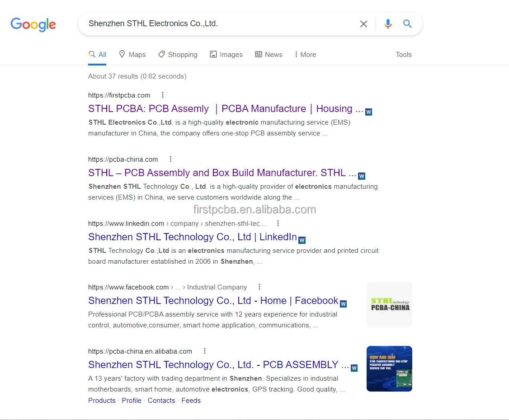Open the Contacts sitelink
The width and height of the screenshot is (509, 420).
click(161, 401)
